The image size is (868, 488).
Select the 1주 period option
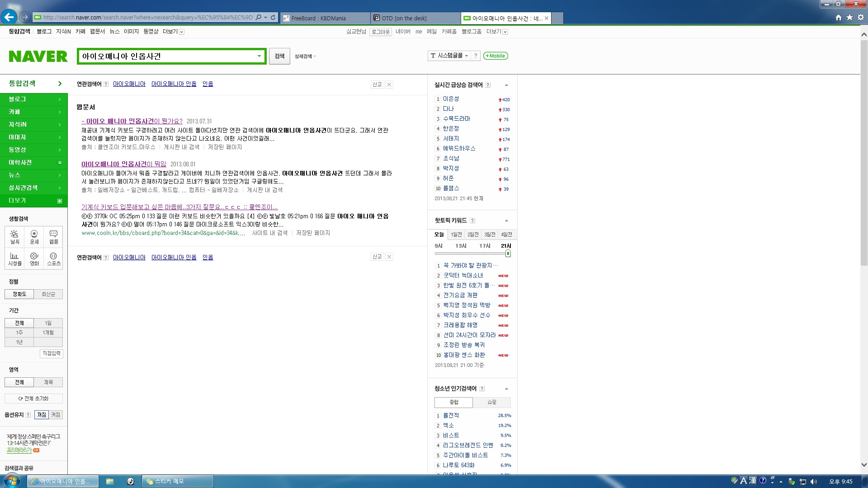(19, 333)
